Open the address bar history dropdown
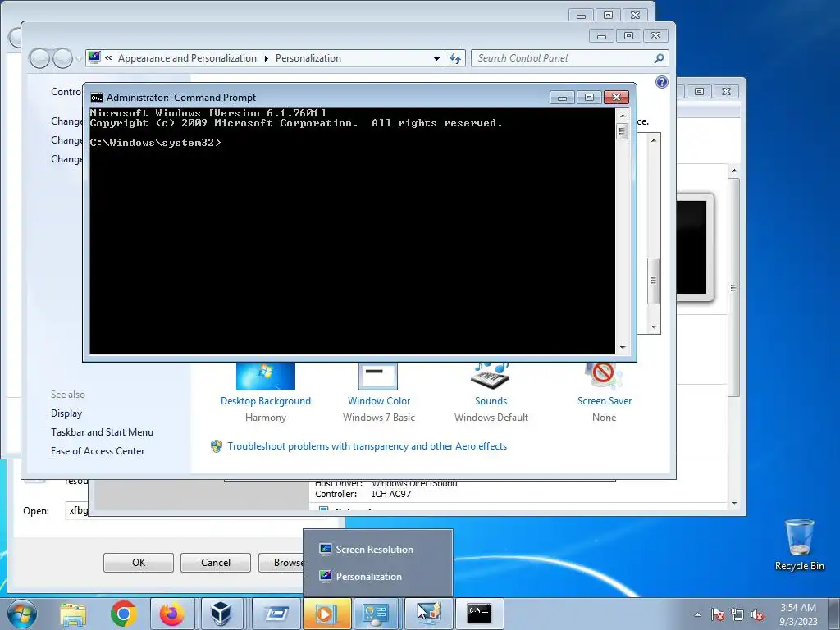Image resolution: width=840 pixels, height=630 pixels. click(x=436, y=58)
